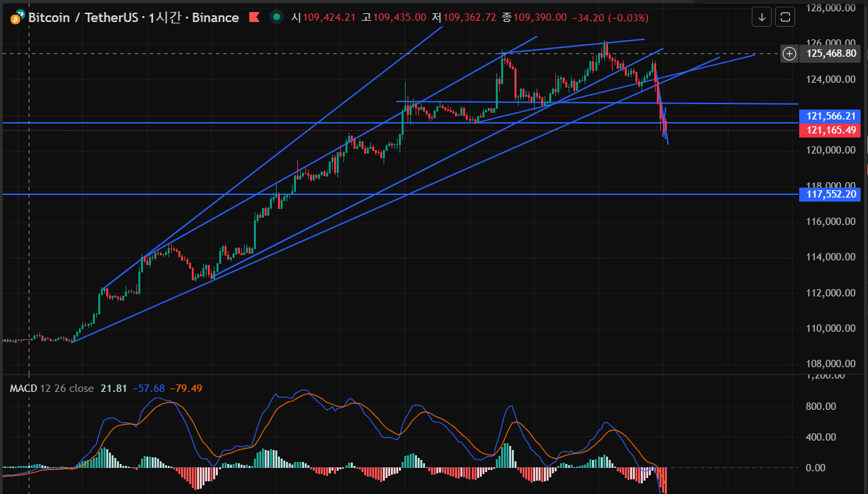Click the plus icon beside 125,468.80
Image resolution: width=868 pixels, height=494 pixels.
coord(790,53)
